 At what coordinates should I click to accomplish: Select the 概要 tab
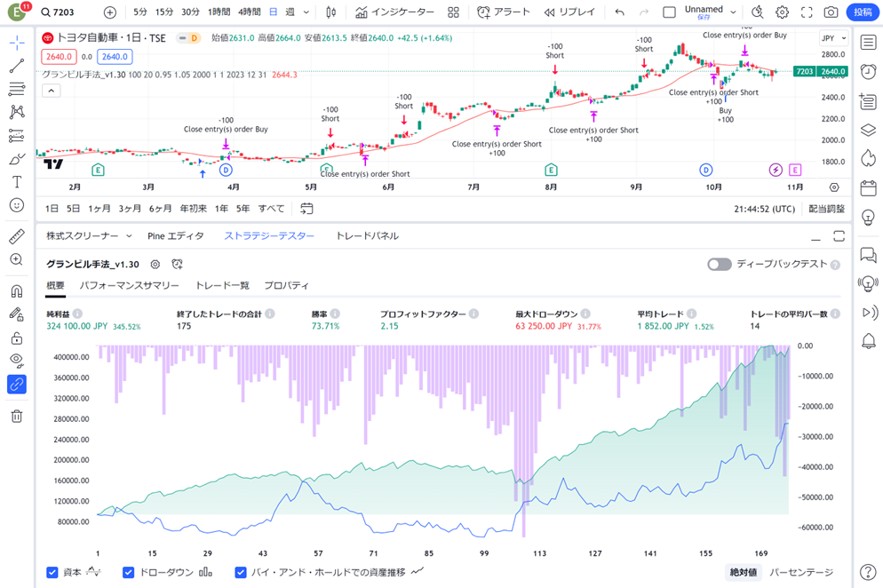click(55, 285)
